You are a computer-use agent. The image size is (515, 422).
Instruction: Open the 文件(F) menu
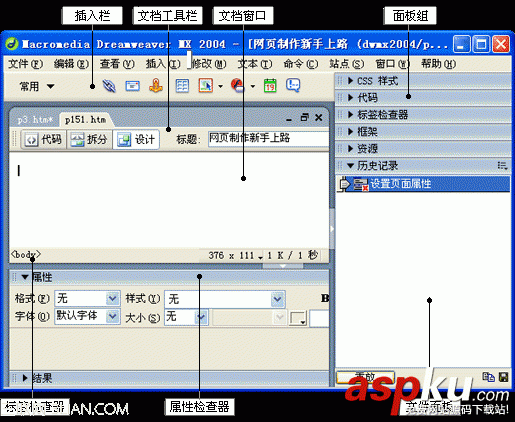[26, 64]
